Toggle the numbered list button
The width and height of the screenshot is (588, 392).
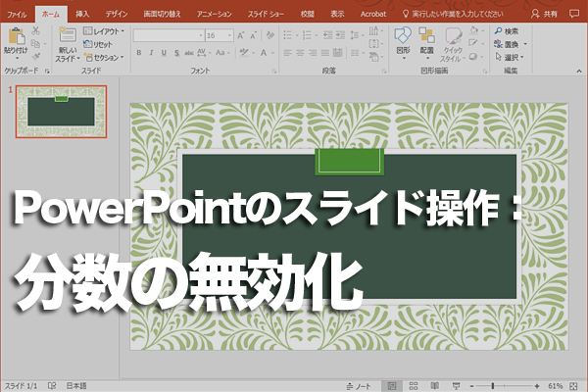(307, 35)
